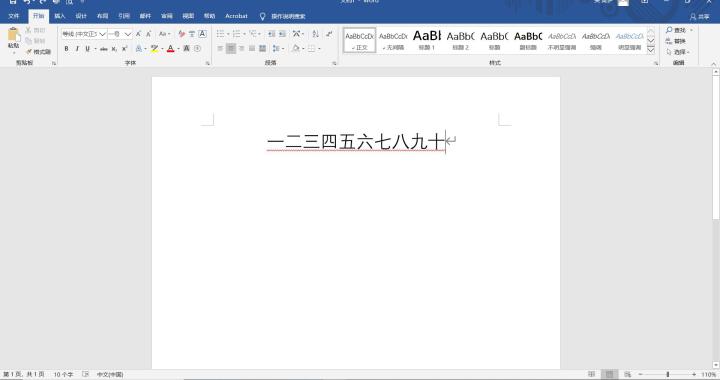Apply the 无间隔 no-spacing style
Screen dimensions: 720x380
(393, 40)
